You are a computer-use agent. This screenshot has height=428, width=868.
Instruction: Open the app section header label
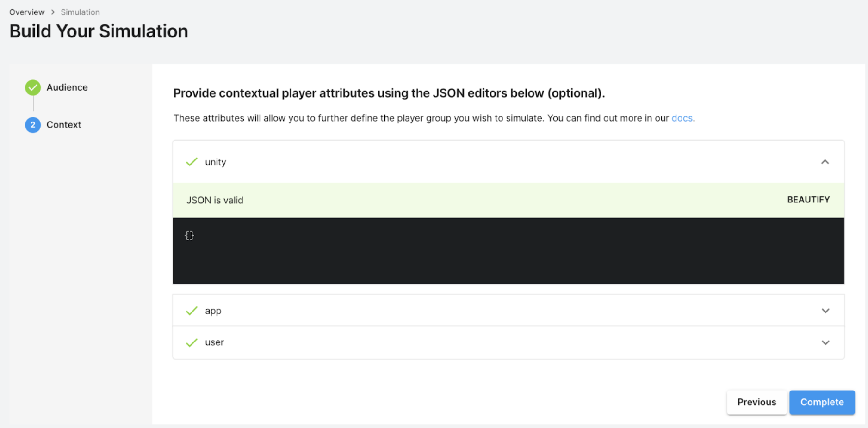tap(213, 311)
